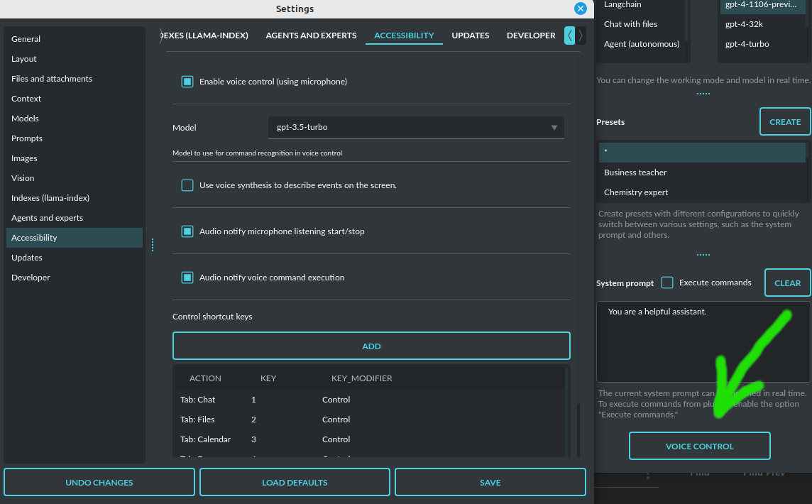Switch to the Updates tab
Viewport: 812px width, 504px height.
(470, 35)
